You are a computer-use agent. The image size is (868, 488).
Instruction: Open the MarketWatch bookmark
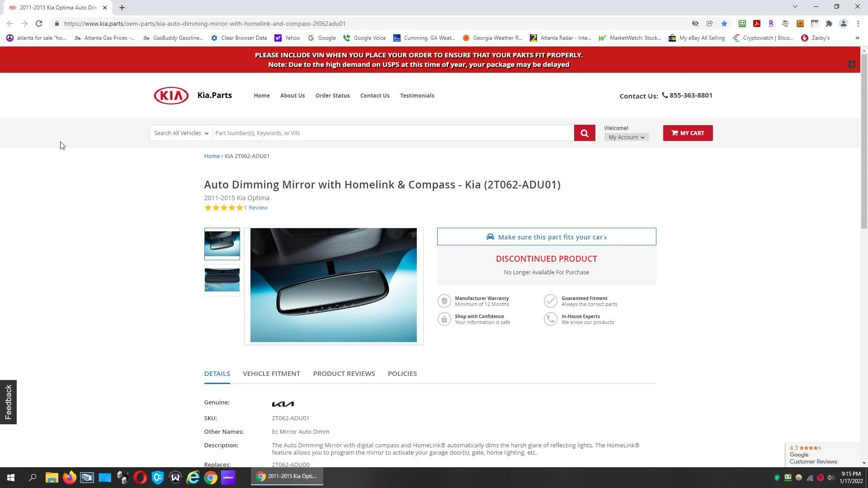coord(630,38)
